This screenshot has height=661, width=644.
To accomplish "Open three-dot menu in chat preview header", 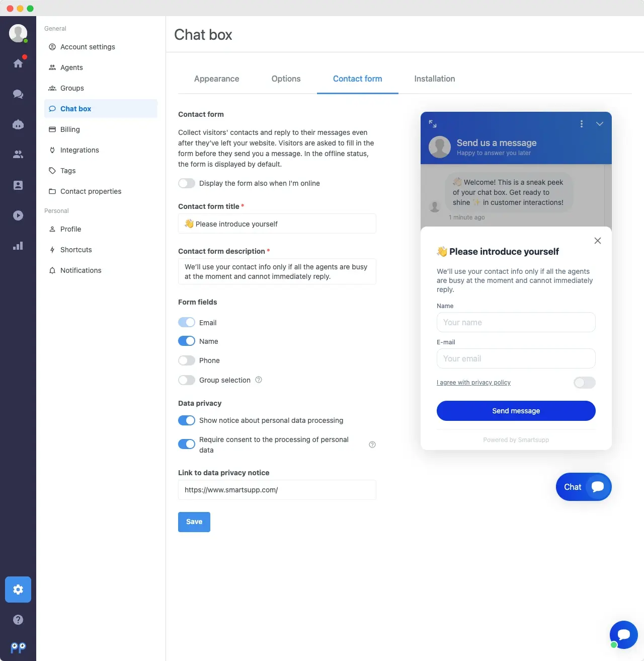I will coord(582,124).
